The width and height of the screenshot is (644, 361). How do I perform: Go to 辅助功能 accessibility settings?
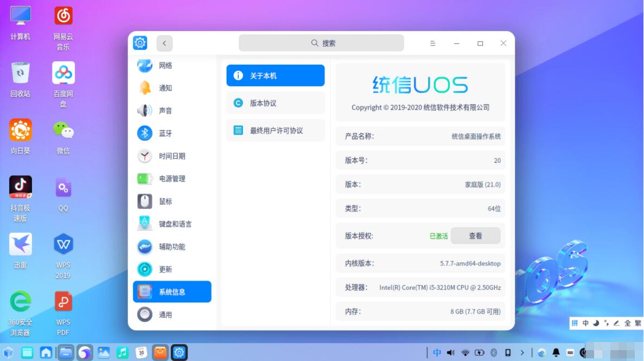point(172,246)
